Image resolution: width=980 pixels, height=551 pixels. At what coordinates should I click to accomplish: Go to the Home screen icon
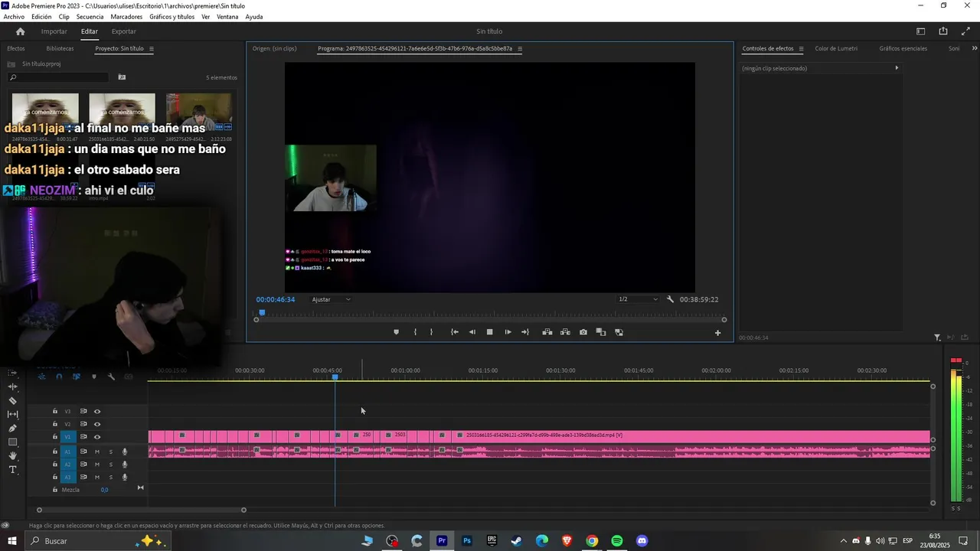pos(21,31)
